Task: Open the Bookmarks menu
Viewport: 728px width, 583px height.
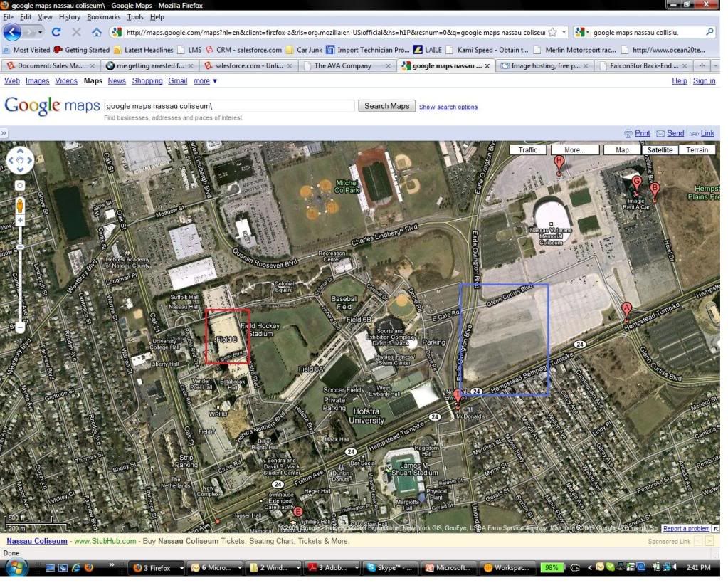Action: tap(104, 16)
